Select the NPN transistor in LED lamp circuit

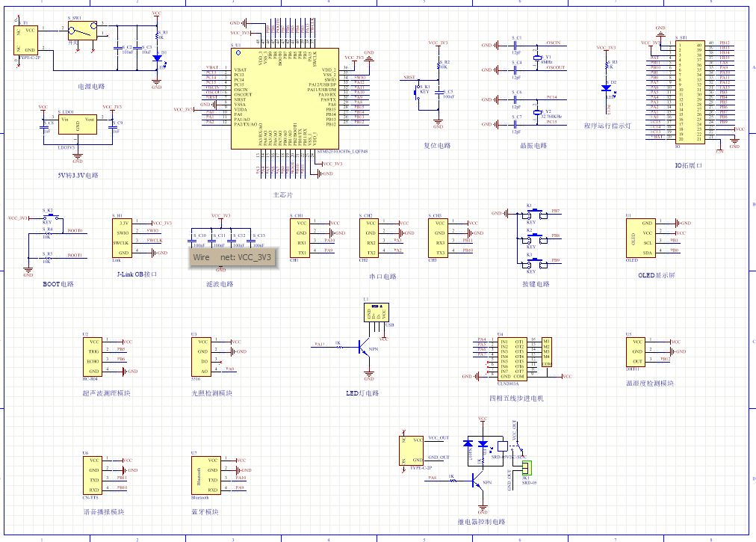click(x=364, y=347)
